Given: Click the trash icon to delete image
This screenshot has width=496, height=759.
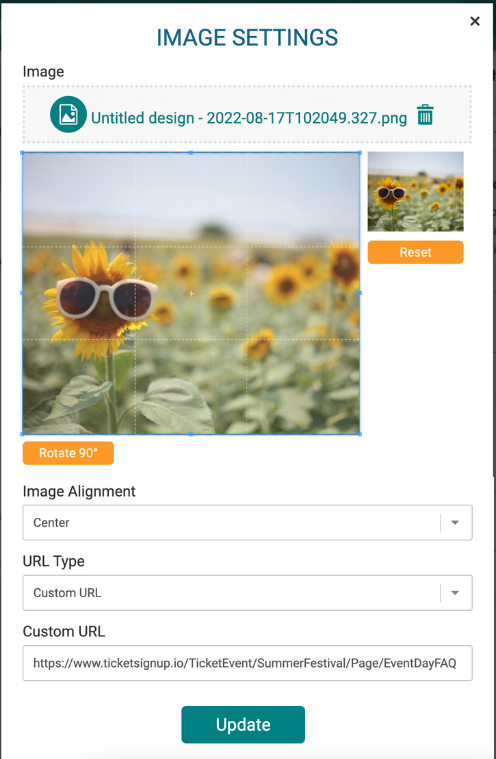Looking at the screenshot, I should [x=425, y=115].
